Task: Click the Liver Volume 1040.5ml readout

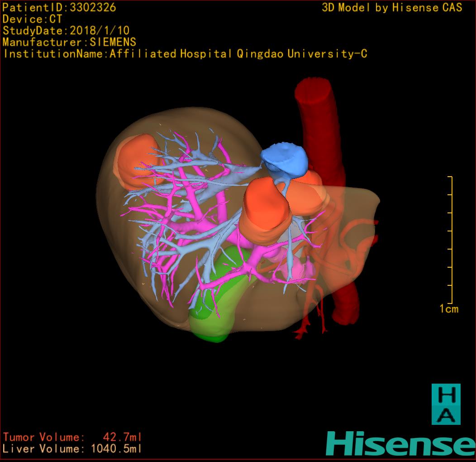Action: (72, 449)
